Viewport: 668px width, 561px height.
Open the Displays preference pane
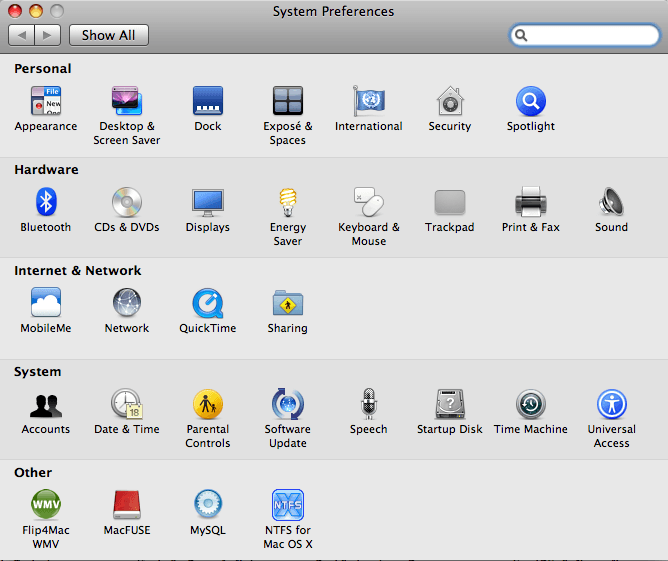click(207, 202)
